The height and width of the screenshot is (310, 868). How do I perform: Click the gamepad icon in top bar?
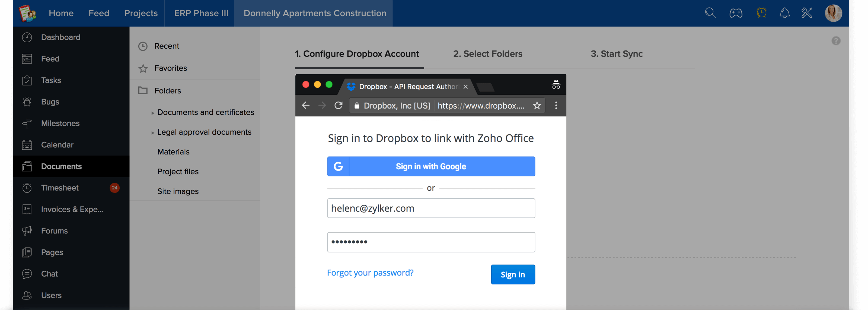[736, 13]
